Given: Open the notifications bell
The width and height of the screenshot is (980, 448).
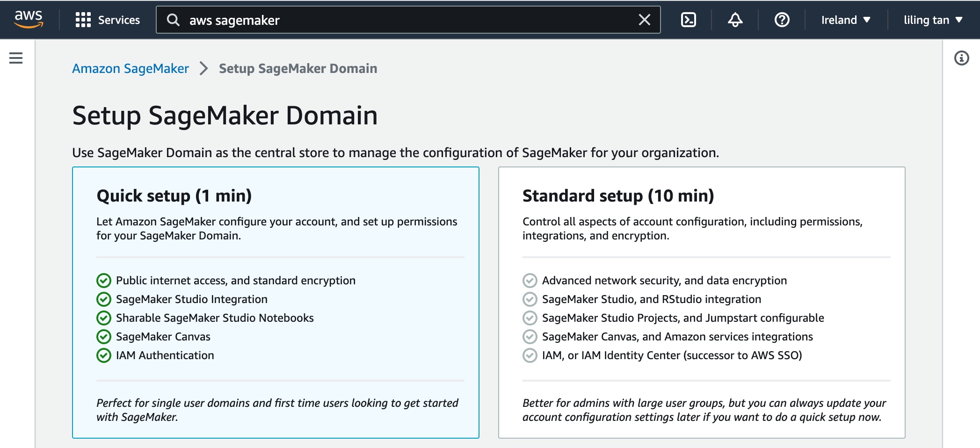Looking at the screenshot, I should (735, 20).
